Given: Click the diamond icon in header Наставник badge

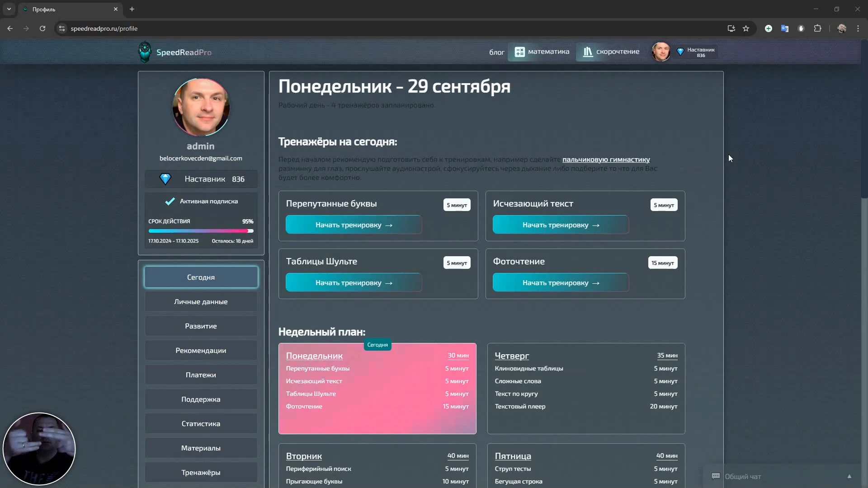Looking at the screenshot, I should (680, 52).
